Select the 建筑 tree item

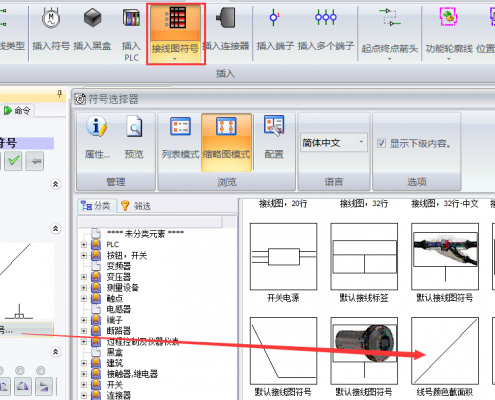pos(115,363)
